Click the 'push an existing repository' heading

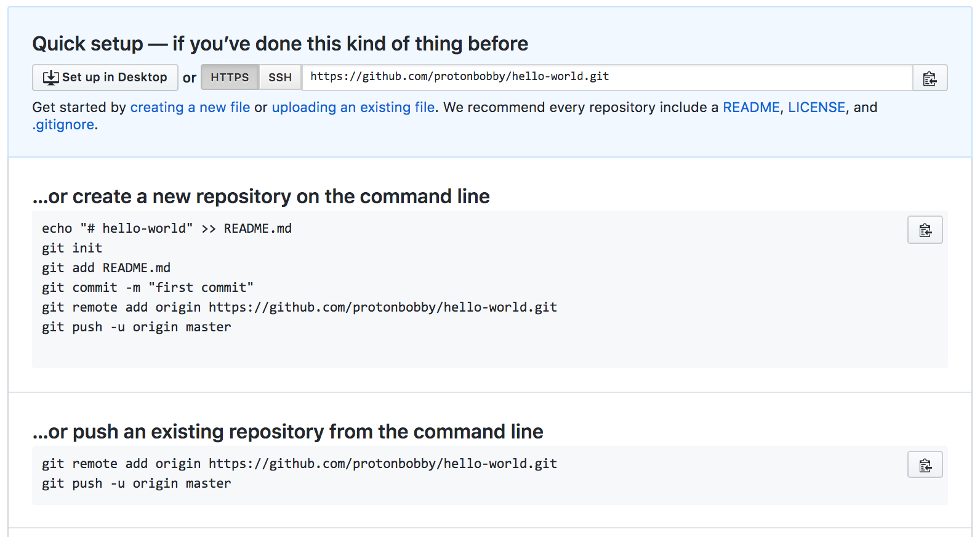pos(287,432)
